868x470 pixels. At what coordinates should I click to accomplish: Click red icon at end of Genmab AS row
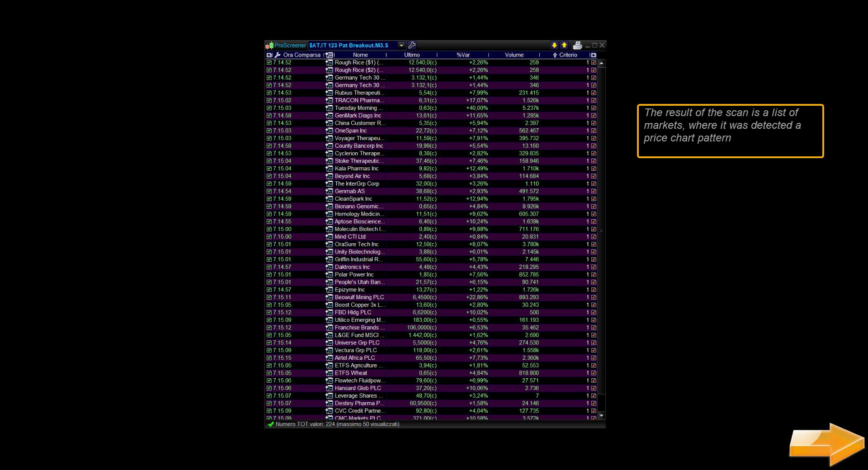pos(594,192)
